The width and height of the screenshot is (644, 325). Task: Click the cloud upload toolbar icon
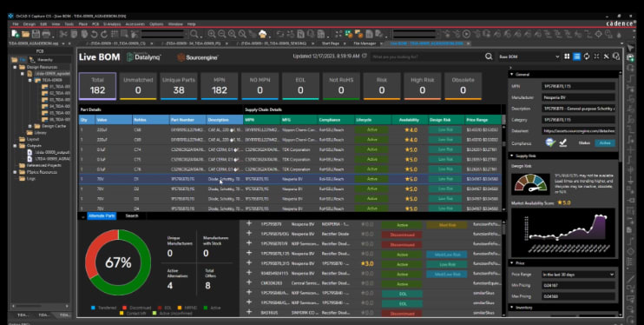click(263, 34)
